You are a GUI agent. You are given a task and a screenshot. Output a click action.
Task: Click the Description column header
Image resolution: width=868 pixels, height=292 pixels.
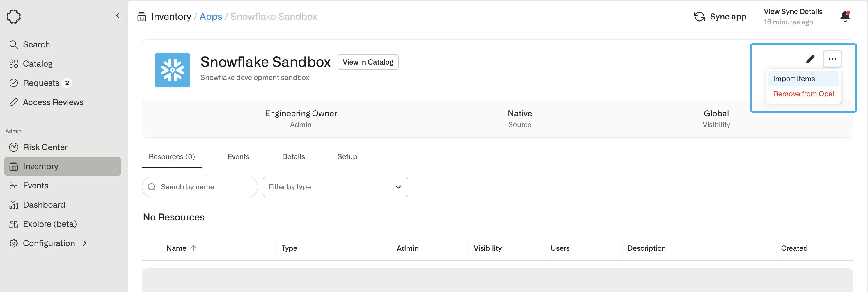(x=646, y=248)
